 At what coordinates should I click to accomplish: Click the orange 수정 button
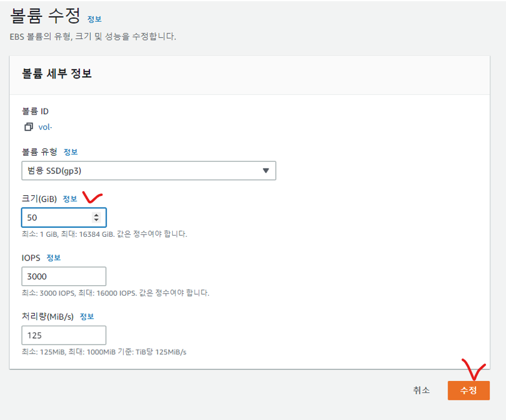click(469, 390)
